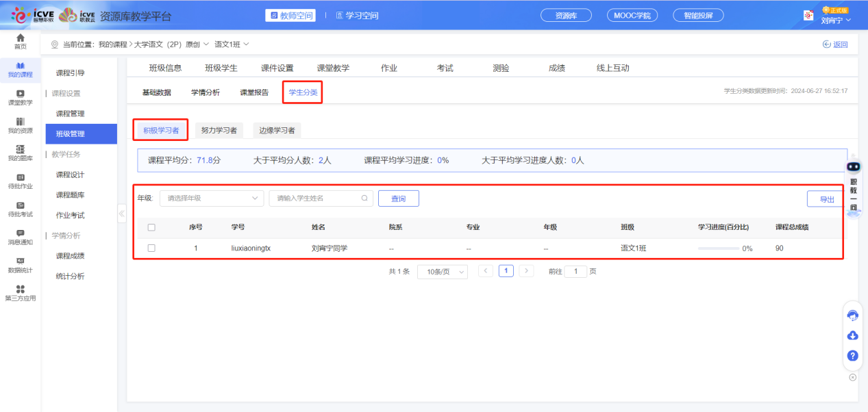Open the 年级 grade dropdown

(211, 198)
